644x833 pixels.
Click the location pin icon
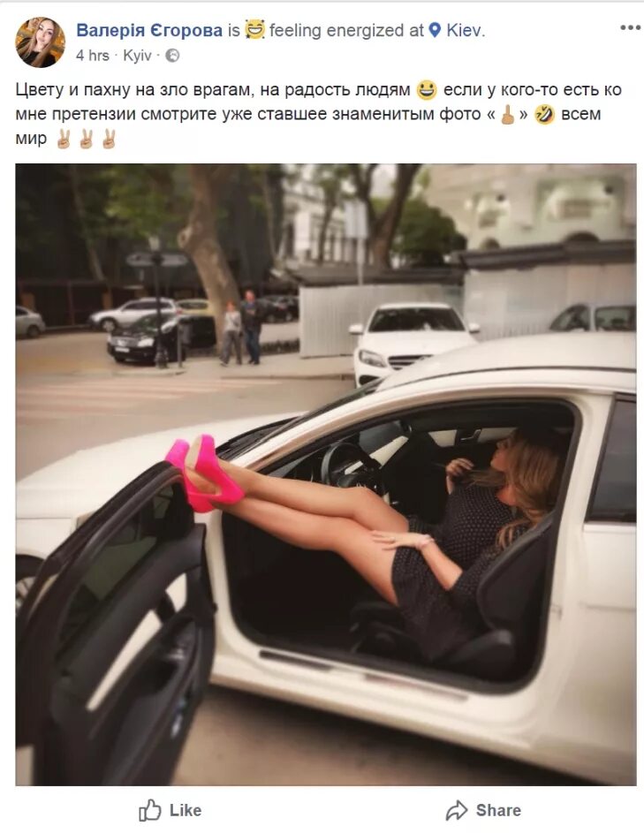click(435, 30)
